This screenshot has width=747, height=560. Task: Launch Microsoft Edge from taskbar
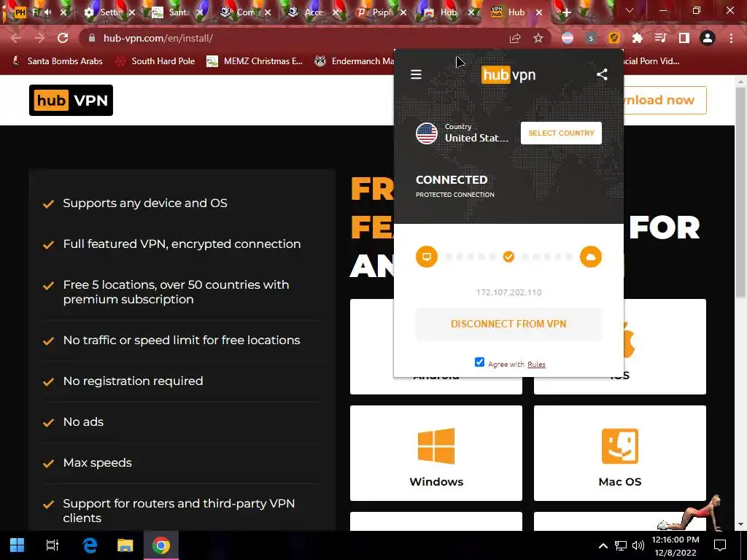[x=90, y=545]
